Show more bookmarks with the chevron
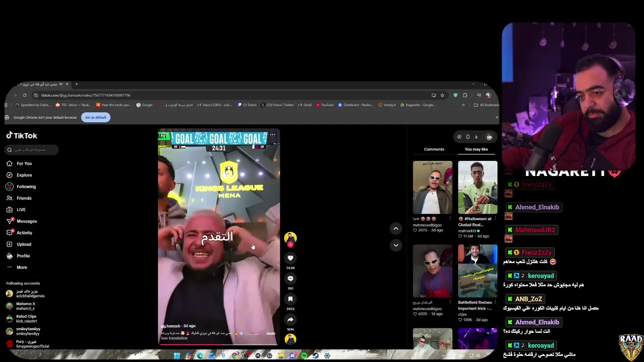Image resolution: width=644 pixels, height=362 pixels. [463, 105]
